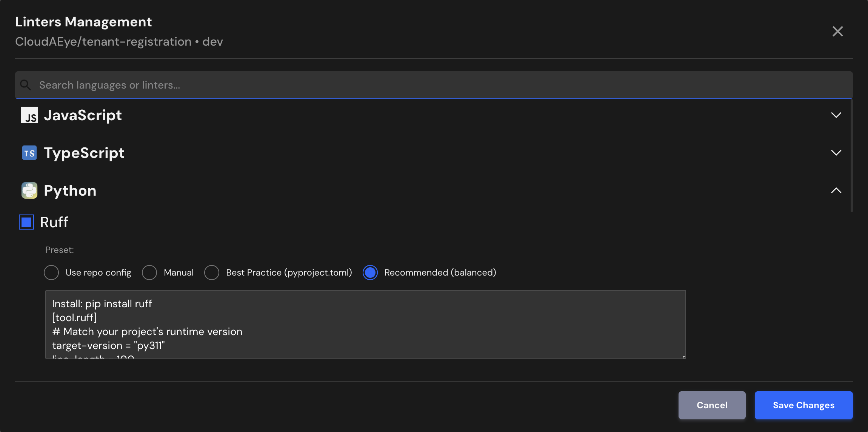Expand the JavaScript section chevron

tap(836, 115)
